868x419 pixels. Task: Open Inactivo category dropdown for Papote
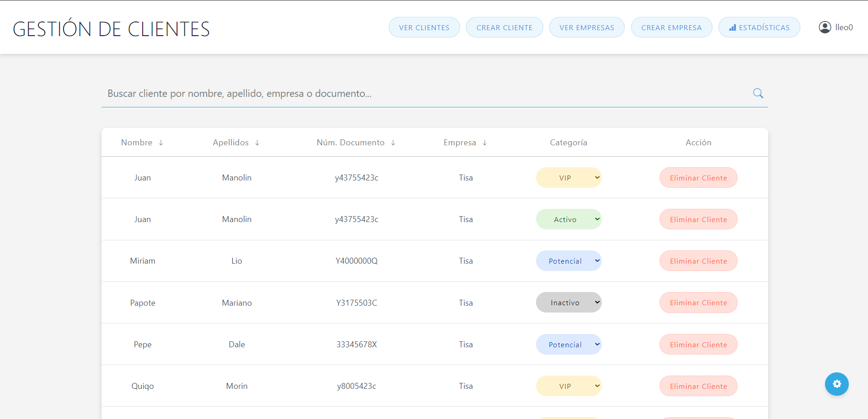pos(568,302)
